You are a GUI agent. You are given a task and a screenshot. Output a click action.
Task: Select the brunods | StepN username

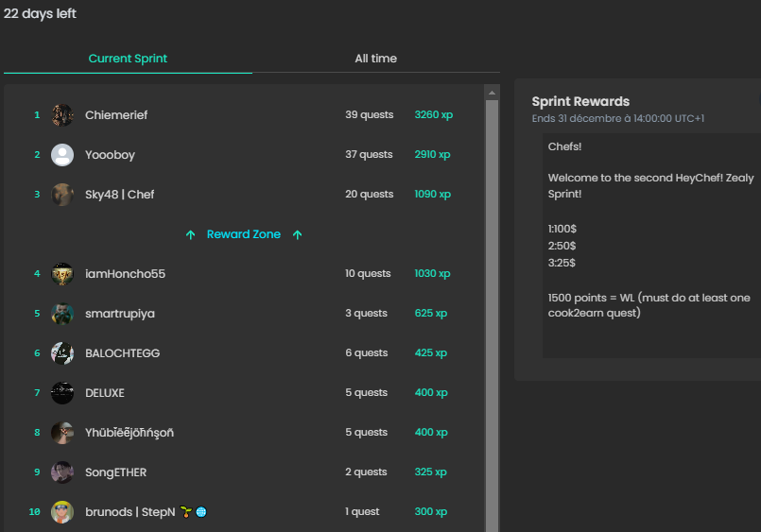(x=130, y=512)
